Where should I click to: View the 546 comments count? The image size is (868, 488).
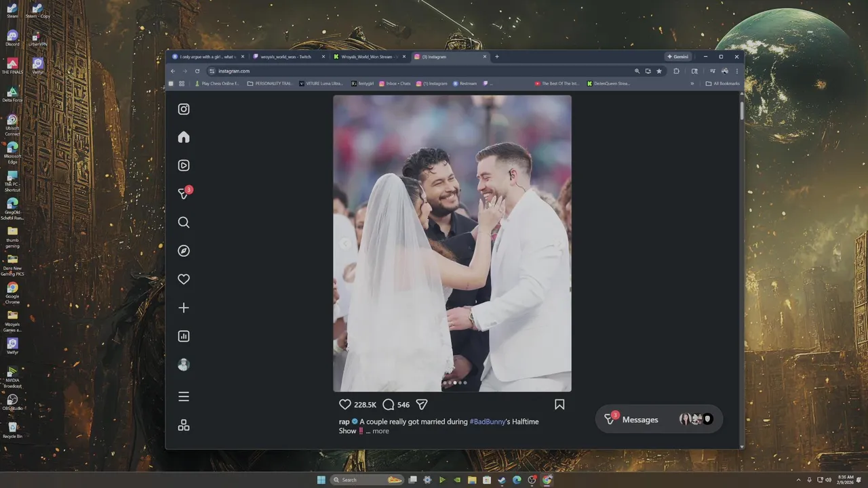click(403, 405)
